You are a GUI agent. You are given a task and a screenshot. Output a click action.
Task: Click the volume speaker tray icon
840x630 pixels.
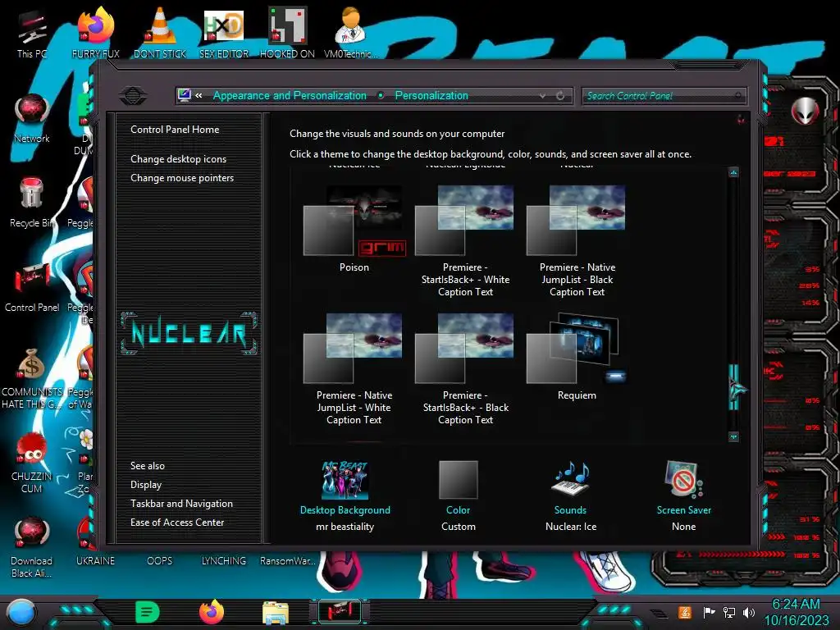(749, 612)
